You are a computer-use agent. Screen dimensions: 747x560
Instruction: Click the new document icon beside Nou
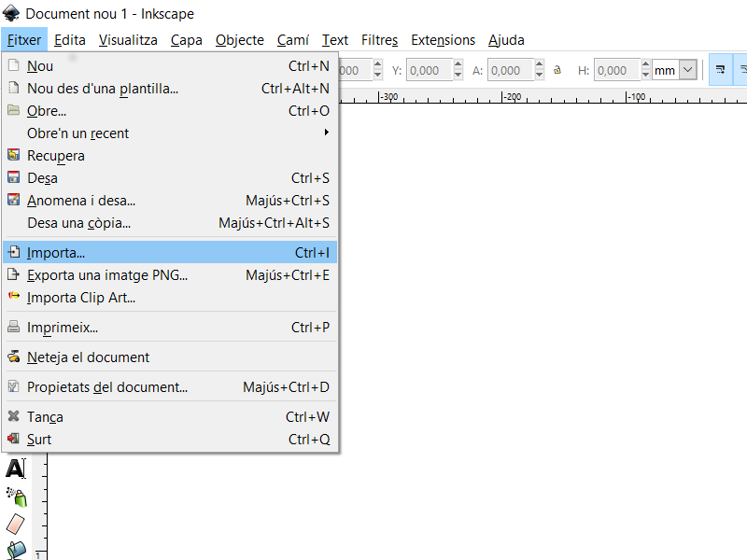click(x=14, y=65)
